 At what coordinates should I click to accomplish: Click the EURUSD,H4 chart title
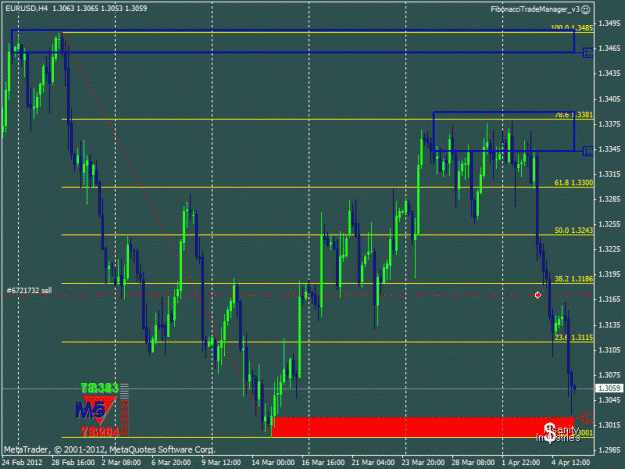pyautogui.click(x=26, y=8)
